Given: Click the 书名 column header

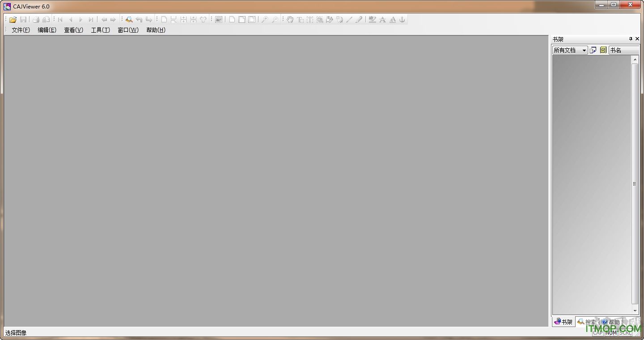Looking at the screenshot, I should pyautogui.click(x=624, y=50).
